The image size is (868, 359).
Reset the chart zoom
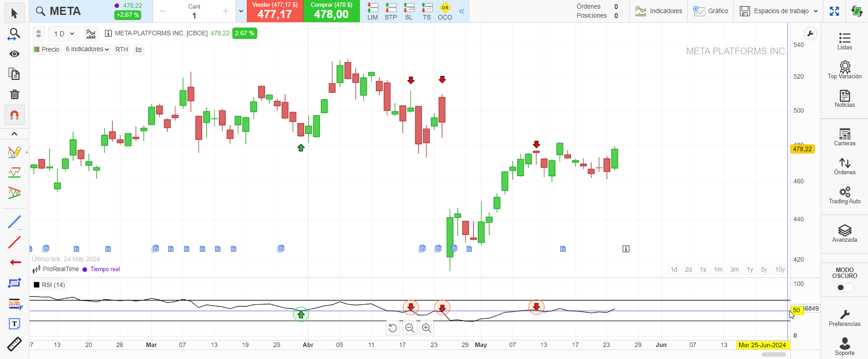click(393, 328)
